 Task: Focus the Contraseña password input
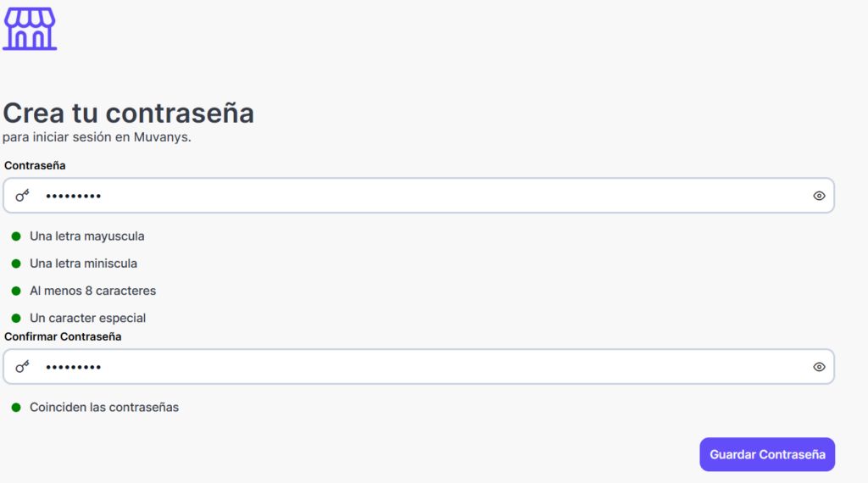(x=424, y=196)
